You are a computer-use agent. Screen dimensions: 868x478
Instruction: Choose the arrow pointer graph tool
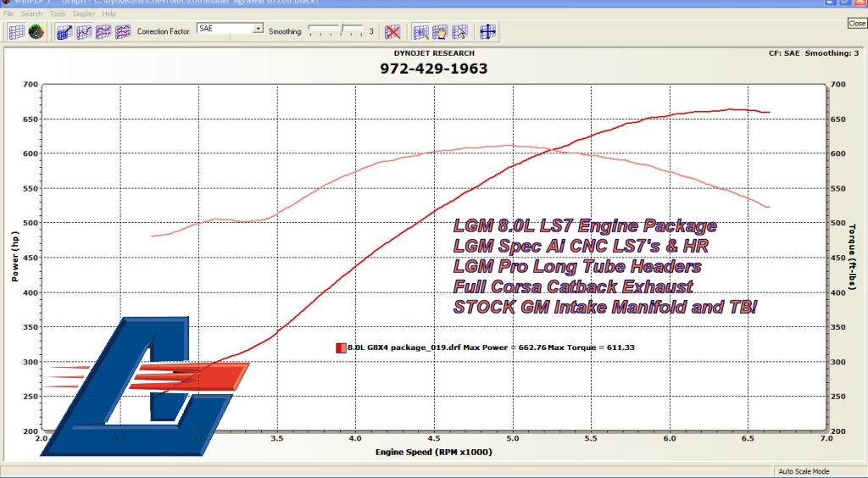tap(459, 32)
